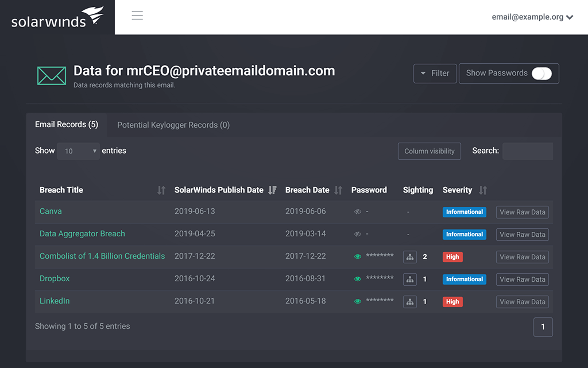This screenshot has width=588, height=368.
Task: View Raw Data for Data Aggregator Breach
Action: click(x=523, y=235)
